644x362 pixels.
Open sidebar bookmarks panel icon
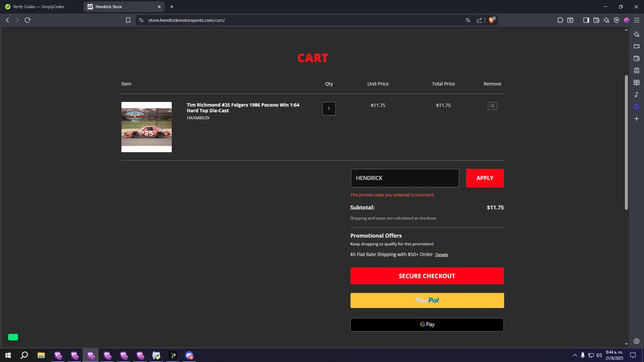coord(637,70)
